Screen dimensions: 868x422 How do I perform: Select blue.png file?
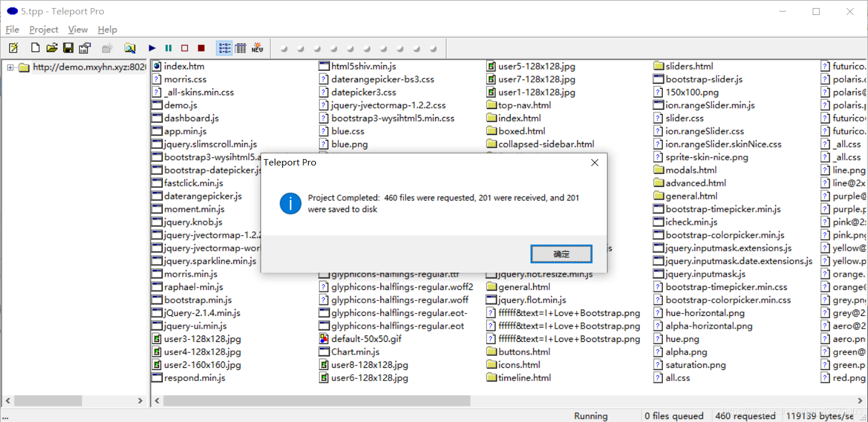344,144
